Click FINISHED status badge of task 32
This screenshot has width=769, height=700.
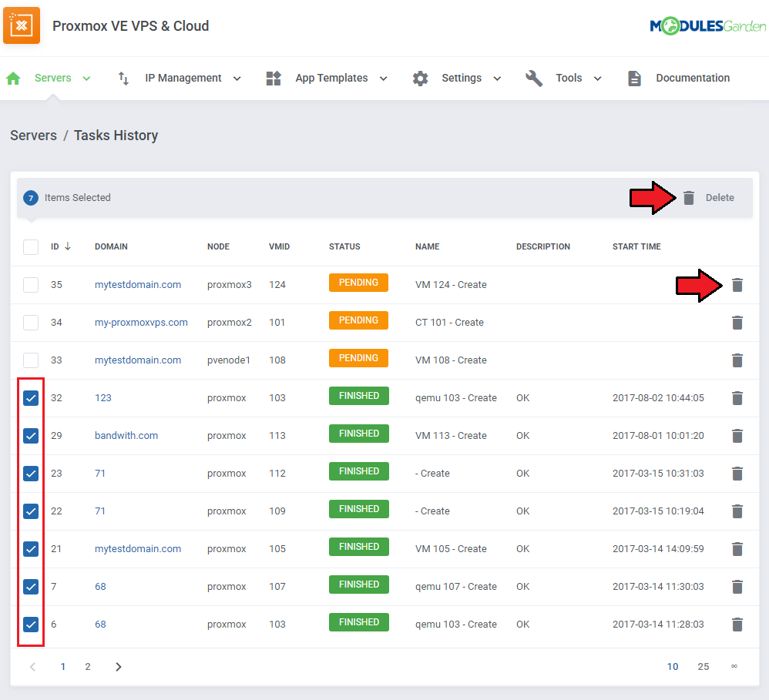click(x=359, y=396)
